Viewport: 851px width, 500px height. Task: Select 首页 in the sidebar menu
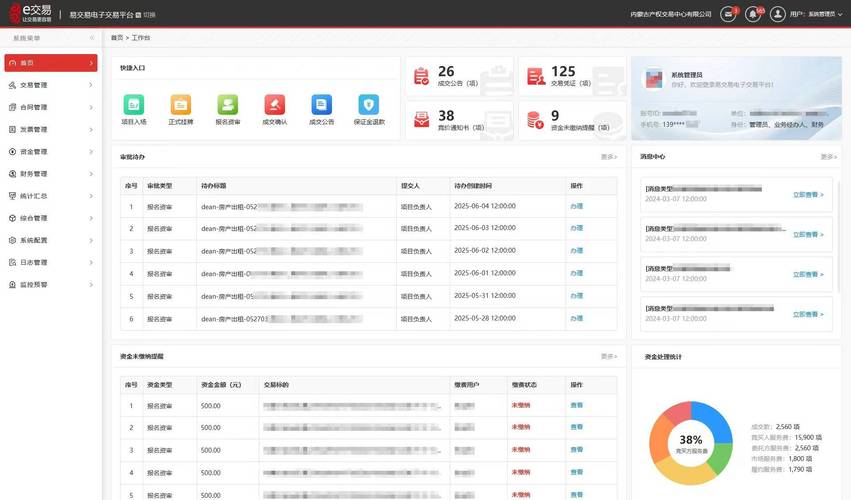tap(50, 63)
